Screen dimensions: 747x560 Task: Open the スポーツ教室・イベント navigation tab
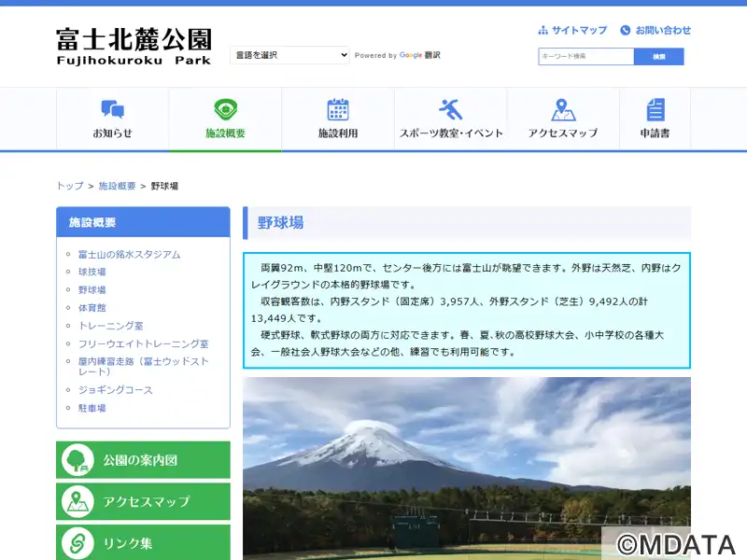[x=451, y=119]
